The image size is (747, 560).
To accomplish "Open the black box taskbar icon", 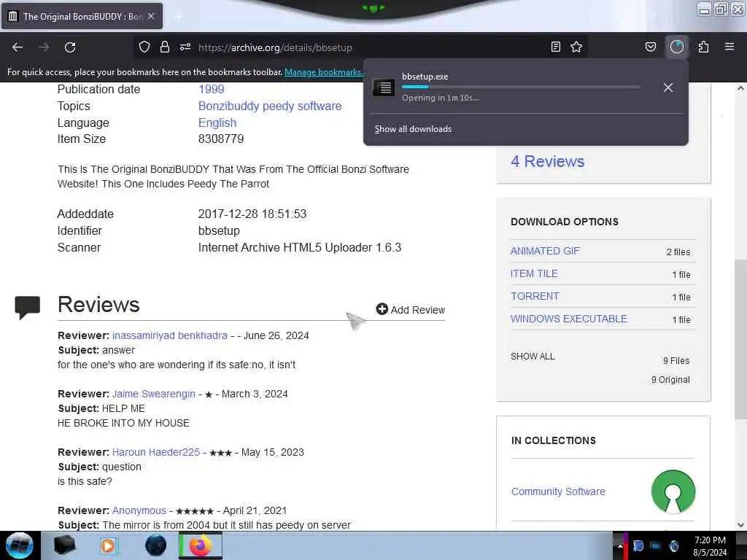I will 64,545.
